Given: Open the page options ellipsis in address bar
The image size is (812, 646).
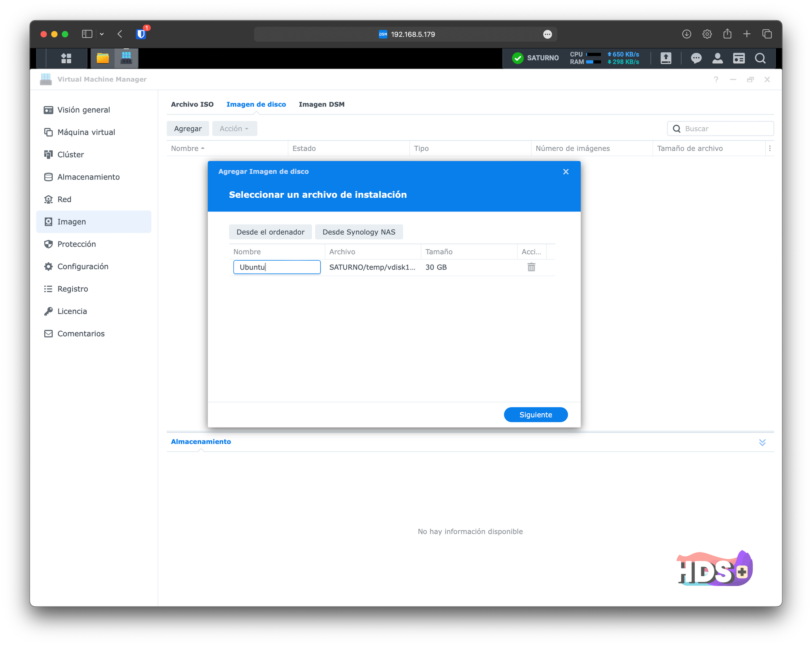Looking at the screenshot, I should [x=547, y=34].
